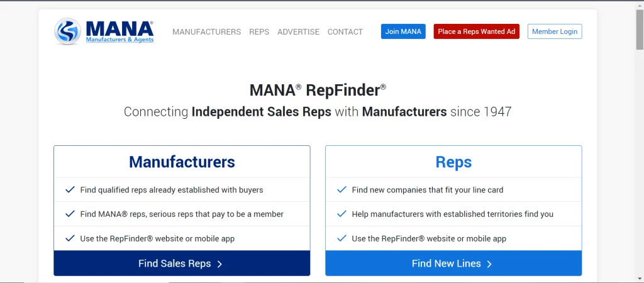
Task: Click the Find Sales Reps button
Action: coord(182,264)
